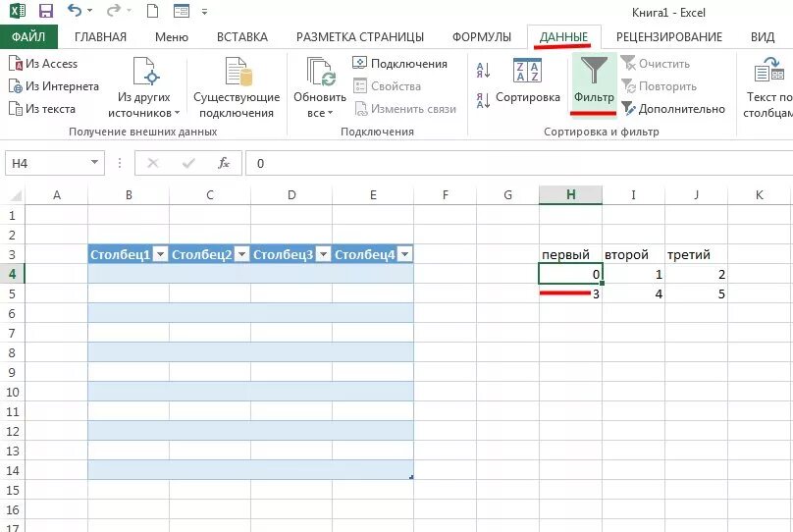Switch to the ВИД tab

pos(763,37)
